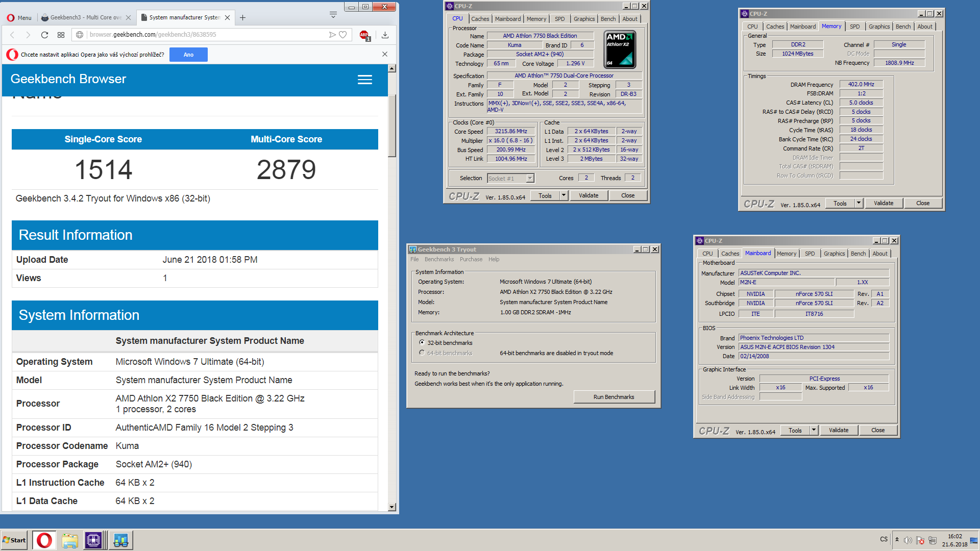Open Geekbench 3 Help menu
The width and height of the screenshot is (980, 551).
tap(494, 259)
